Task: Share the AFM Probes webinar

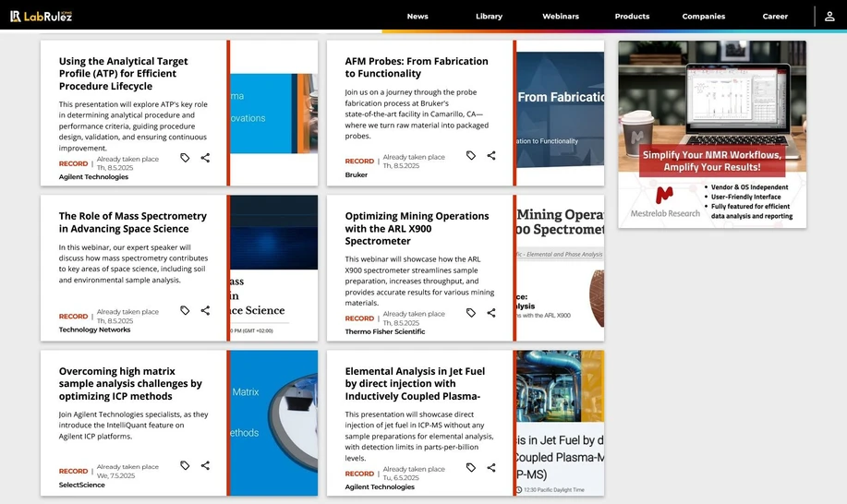Action: coord(491,155)
